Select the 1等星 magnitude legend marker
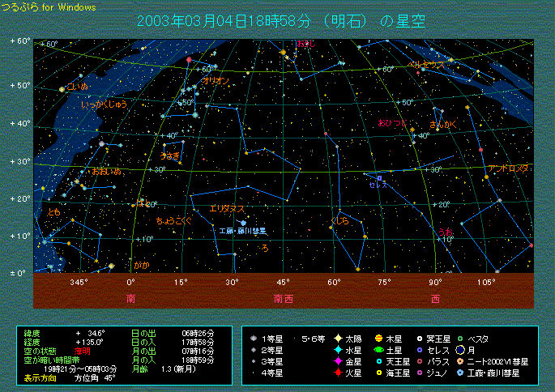555x392 pixels. pyautogui.click(x=254, y=339)
